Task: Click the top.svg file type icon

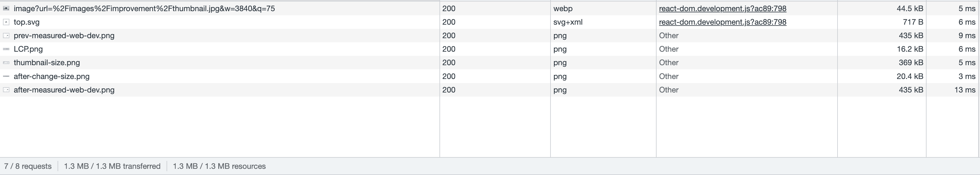Action: click(x=6, y=22)
